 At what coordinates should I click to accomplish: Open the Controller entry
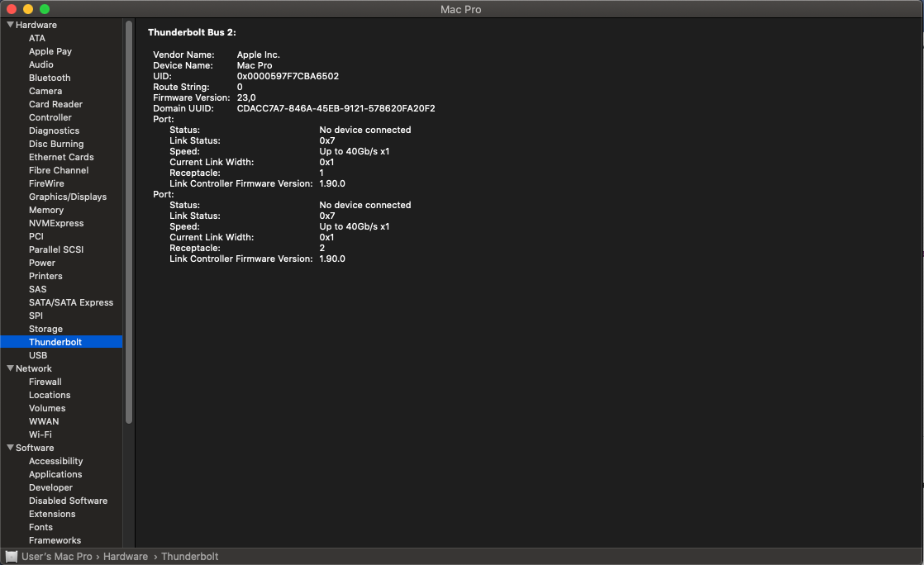[50, 117]
